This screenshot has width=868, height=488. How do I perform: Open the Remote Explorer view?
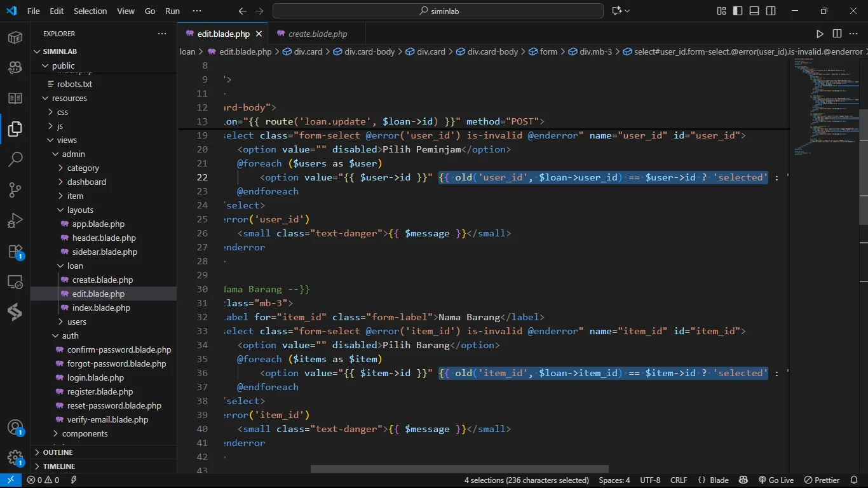tap(15, 282)
